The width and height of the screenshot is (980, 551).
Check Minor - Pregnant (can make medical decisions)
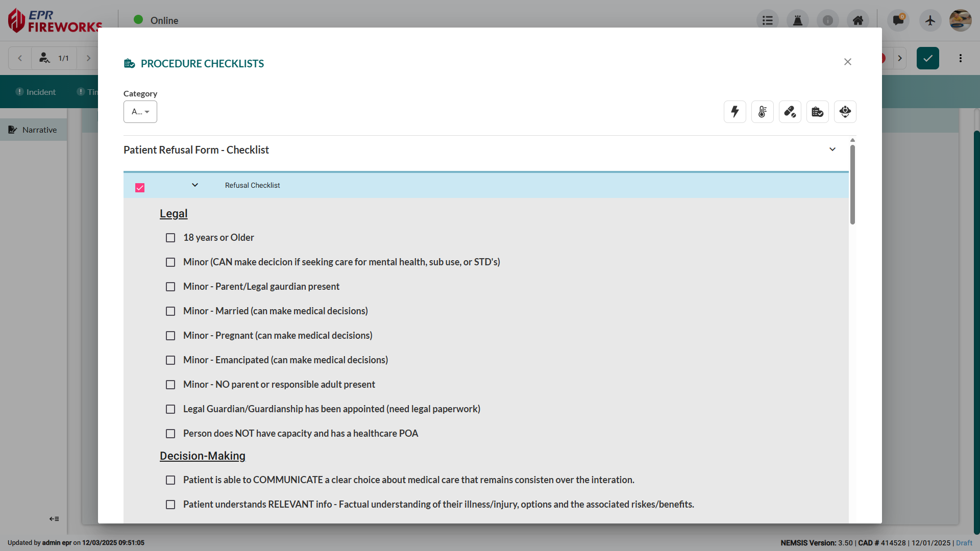point(170,336)
